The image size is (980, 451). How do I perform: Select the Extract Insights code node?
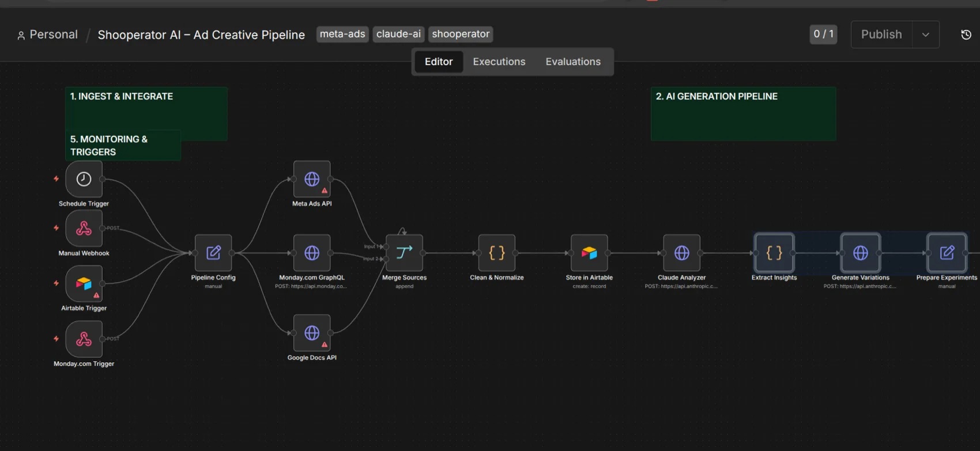tap(774, 253)
